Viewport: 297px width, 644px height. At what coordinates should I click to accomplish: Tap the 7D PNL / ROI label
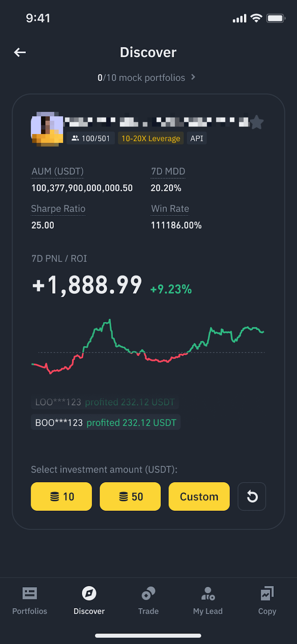pyautogui.click(x=59, y=258)
